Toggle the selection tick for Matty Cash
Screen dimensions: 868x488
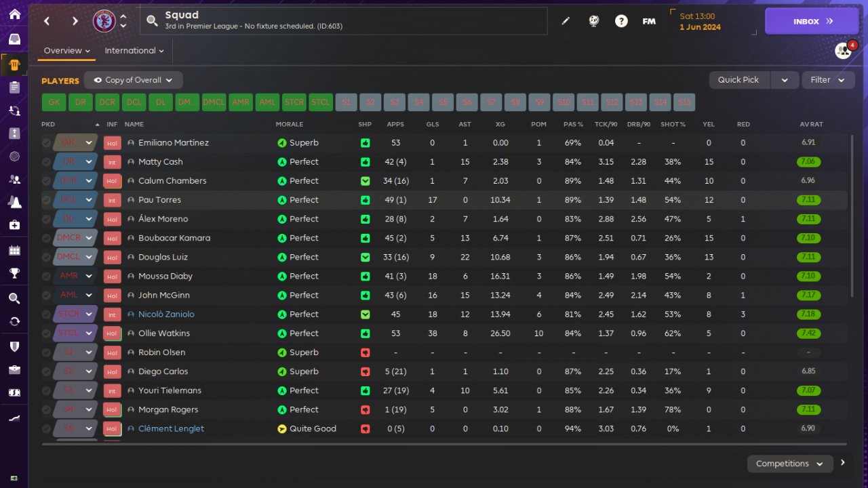(x=46, y=162)
